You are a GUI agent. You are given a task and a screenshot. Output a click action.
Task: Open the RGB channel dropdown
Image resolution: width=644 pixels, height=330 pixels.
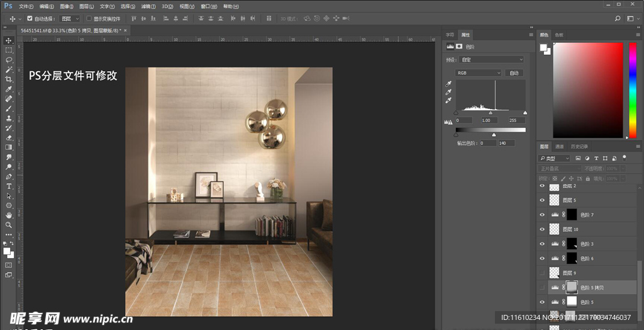tap(479, 73)
